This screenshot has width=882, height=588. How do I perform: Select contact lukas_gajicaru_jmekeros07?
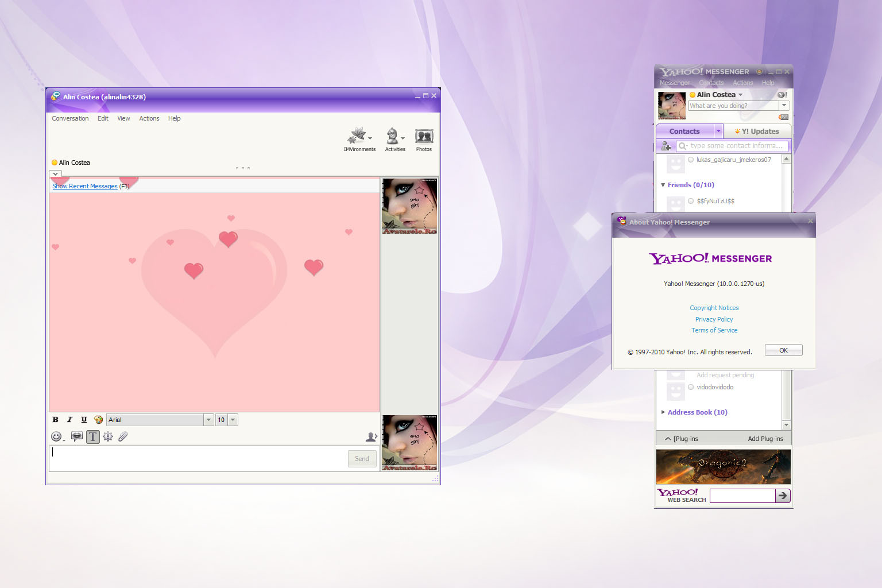(733, 160)
